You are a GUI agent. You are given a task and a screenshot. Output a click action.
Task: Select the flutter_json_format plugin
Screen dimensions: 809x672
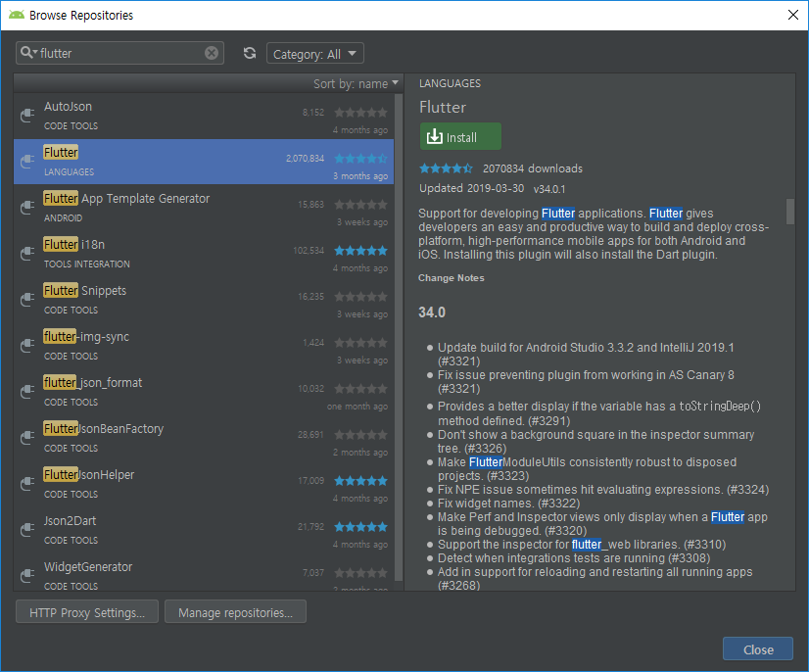click(x=204, y=392)
